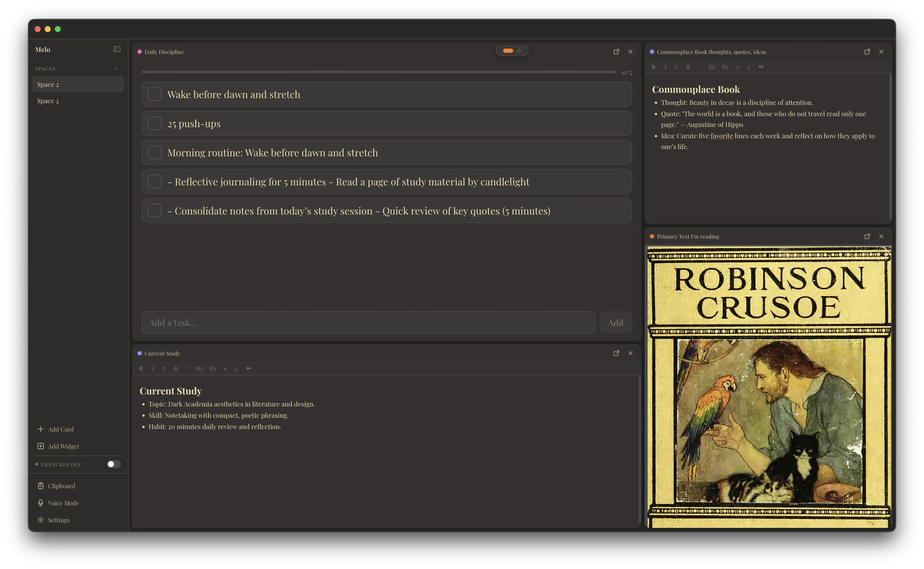Insert blockquote in the Current Study editor
This screenshot has width=924, height=569.
249,368
